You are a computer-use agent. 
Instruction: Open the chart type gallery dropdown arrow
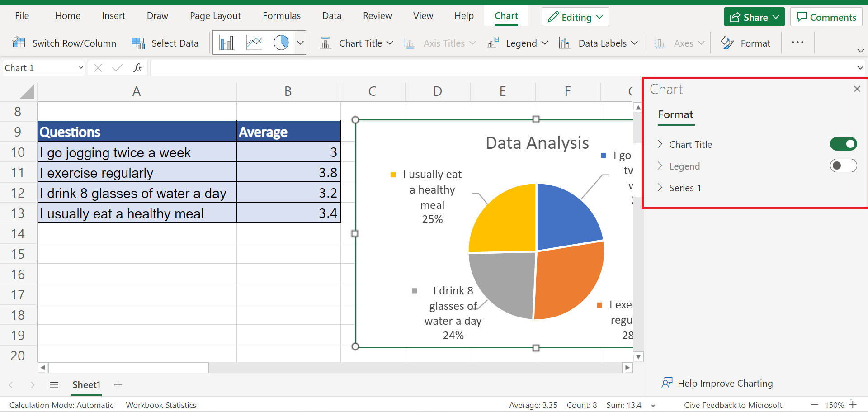coord(300,43)
